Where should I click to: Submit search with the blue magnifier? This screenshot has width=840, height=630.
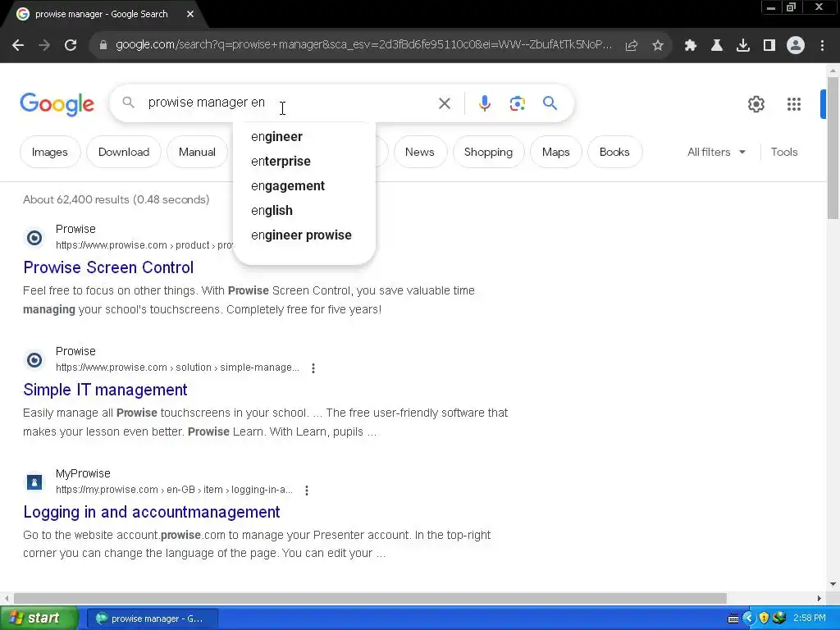pyautogui.click(x=550, y=103)
